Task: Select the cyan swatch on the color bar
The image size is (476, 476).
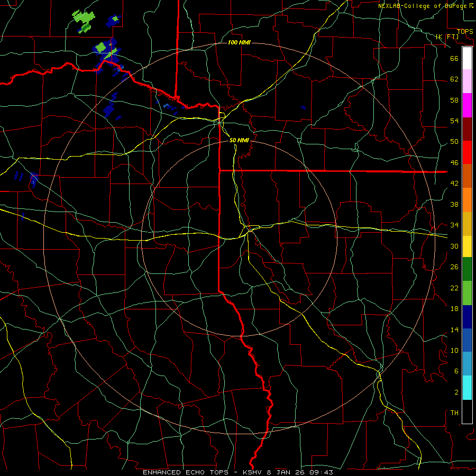Action: click(467, 388)
